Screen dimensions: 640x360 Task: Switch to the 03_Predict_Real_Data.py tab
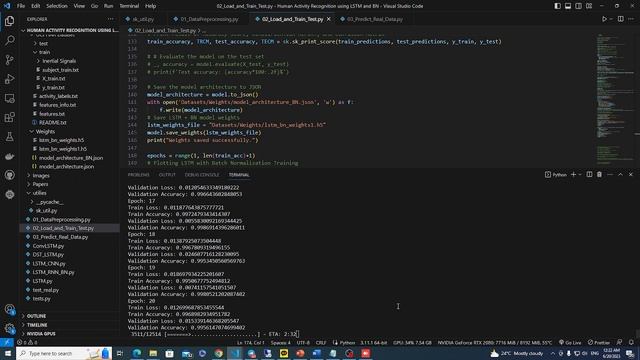(374, 19)
